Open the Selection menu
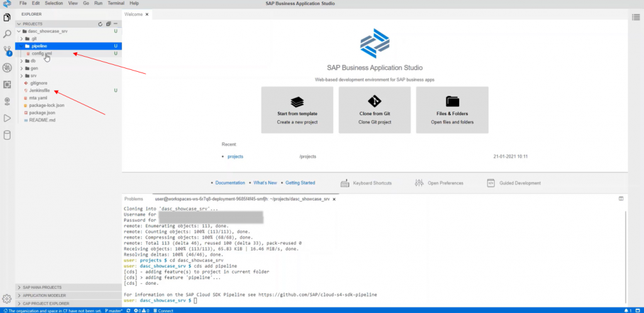The width and height of the screenshot is (644, 313). point(54,3)
